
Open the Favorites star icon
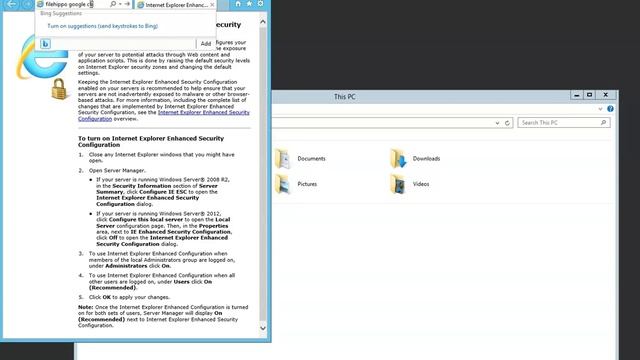tap(249, 4)
